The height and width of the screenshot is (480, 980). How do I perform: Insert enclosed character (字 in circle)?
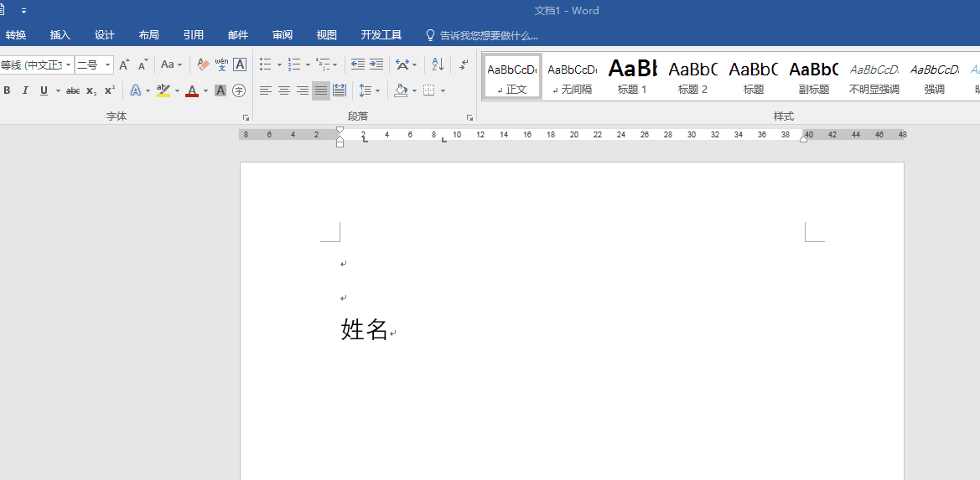(239, 90)
